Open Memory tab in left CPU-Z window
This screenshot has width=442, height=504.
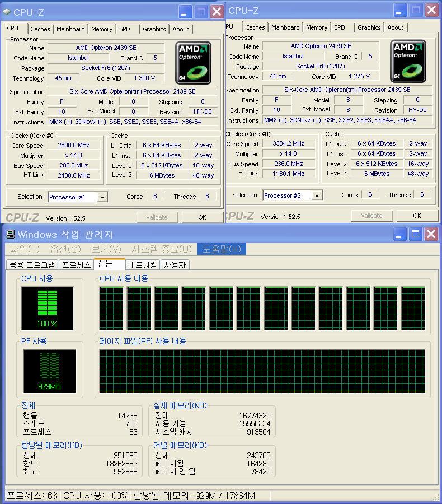coord(102,29)
